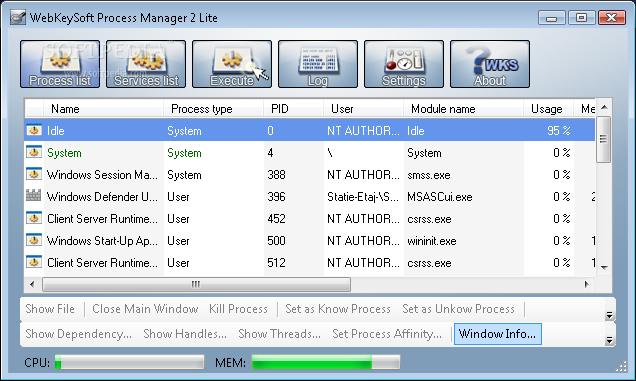
Task: Click the PID 388 cell
Action: (276, 175)
